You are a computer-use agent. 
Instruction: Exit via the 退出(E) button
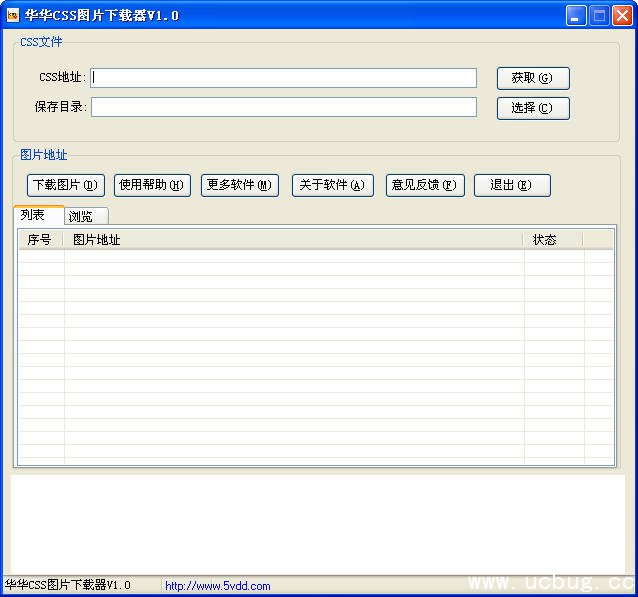511,185
